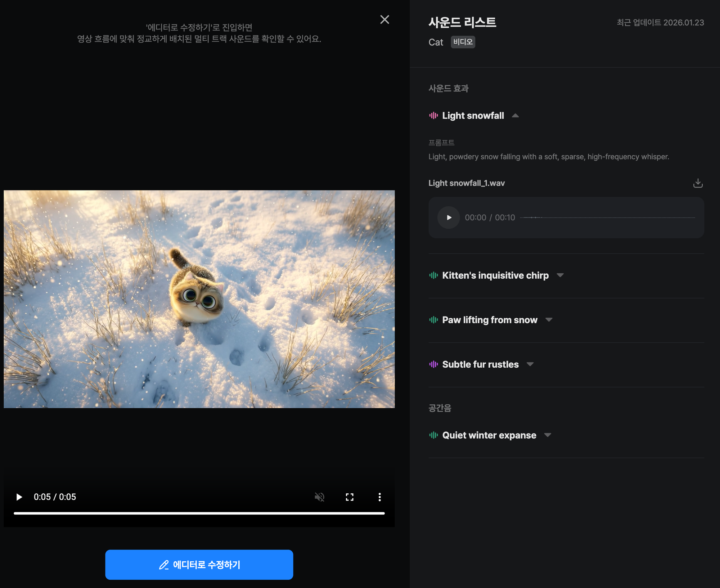Screen dimensions: 720x588
Task: Enter fullscreen video mode
Action: [x=350, y=497]
